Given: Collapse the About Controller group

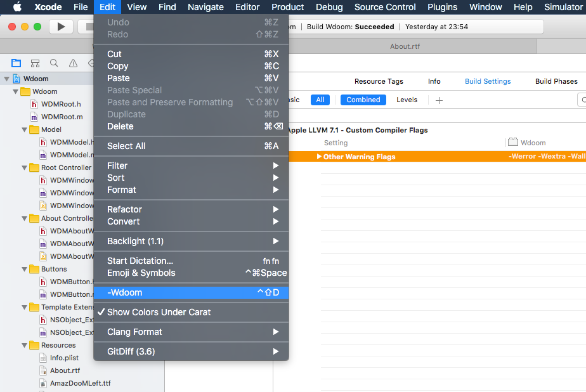Looking at the screenshot, I should tap(25, 219).
